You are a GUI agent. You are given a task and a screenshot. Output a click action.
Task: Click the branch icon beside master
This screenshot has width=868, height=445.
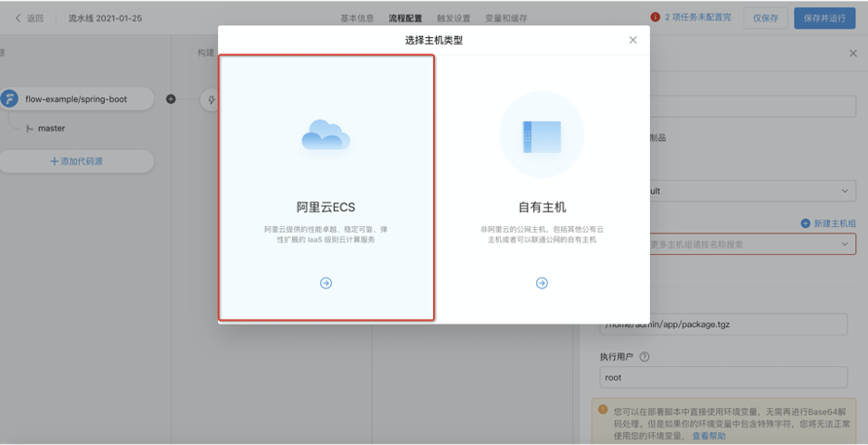[30, 129]
